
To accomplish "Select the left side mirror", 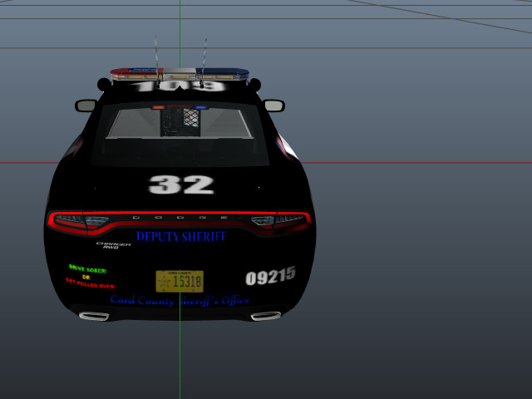I will [x=86, y=106].
